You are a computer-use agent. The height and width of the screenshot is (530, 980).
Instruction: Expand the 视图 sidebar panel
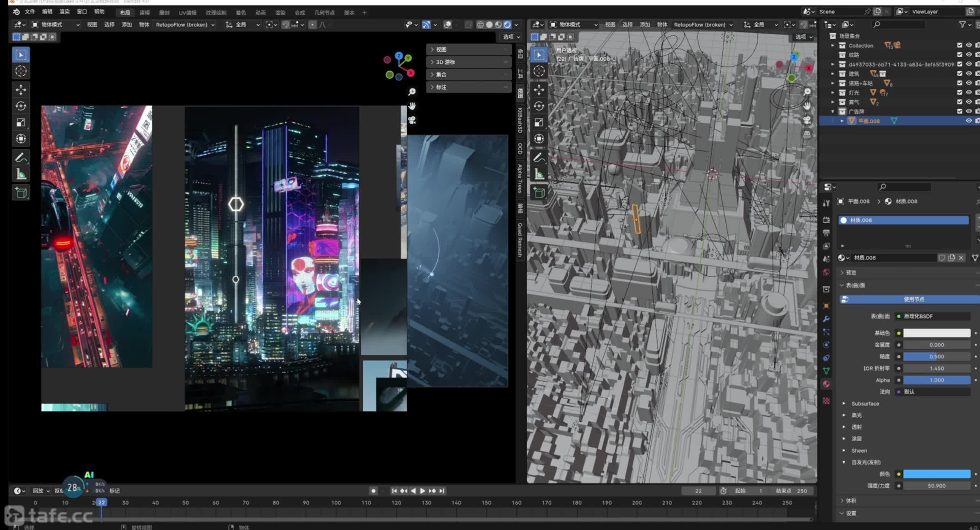(x=469, y=49)
